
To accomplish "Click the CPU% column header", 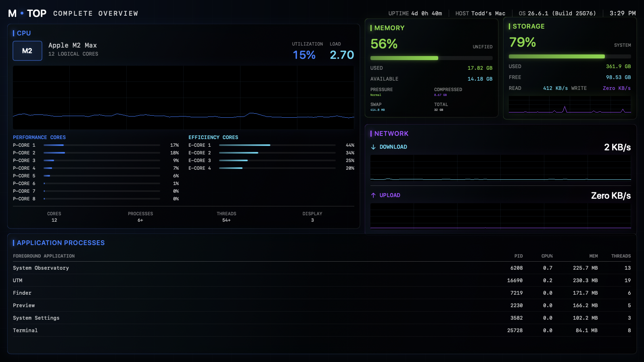I will [547, 256].
